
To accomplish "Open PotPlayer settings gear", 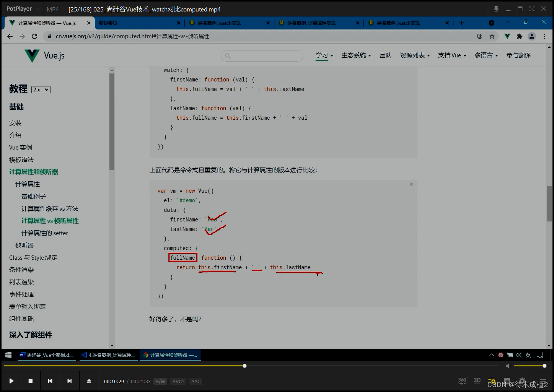I will pyautogui.click(x=522, y=381).
